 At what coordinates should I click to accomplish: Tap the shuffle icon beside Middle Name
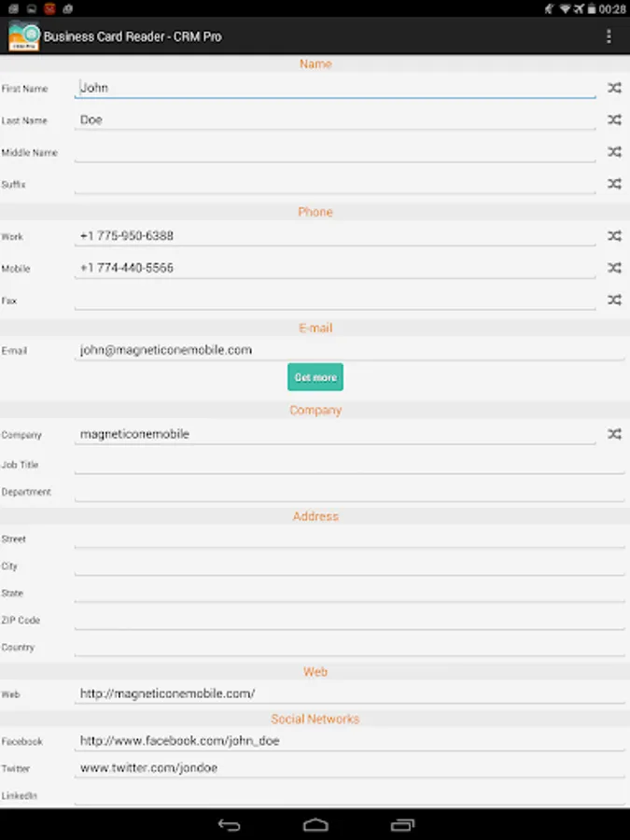coord(614,152)
